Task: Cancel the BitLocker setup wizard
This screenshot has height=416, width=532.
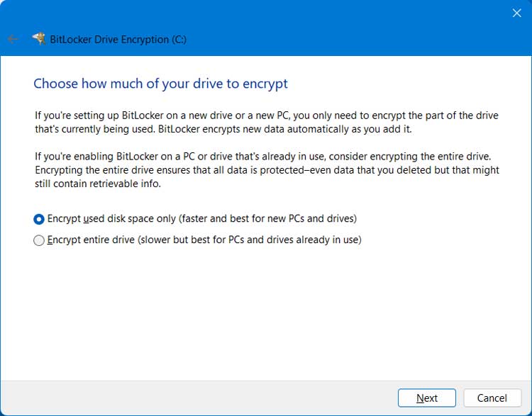Action: pos(492,398)
